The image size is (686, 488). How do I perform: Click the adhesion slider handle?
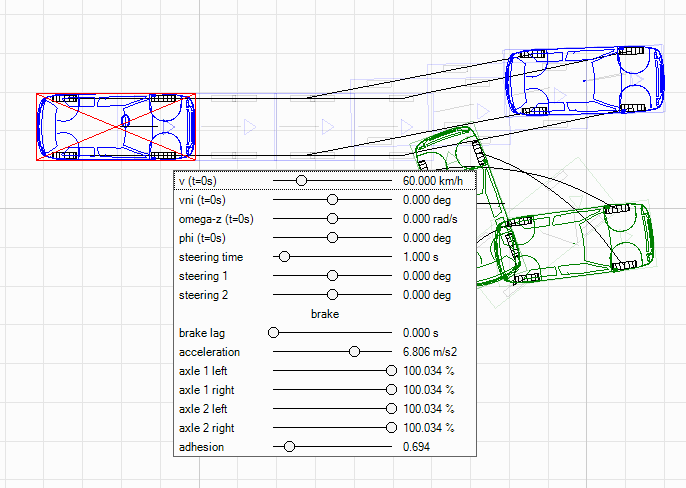290,447
